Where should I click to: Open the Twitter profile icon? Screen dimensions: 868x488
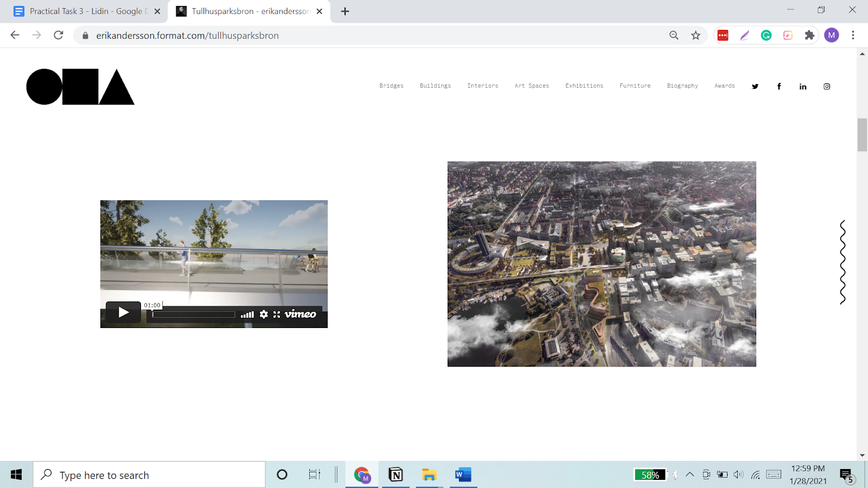(755, 86)
